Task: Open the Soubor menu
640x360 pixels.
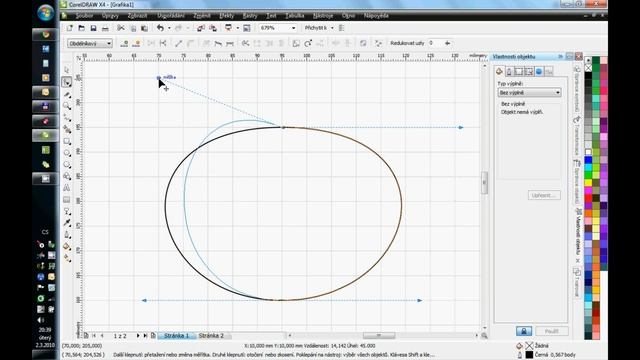Action: click(84, 16)
